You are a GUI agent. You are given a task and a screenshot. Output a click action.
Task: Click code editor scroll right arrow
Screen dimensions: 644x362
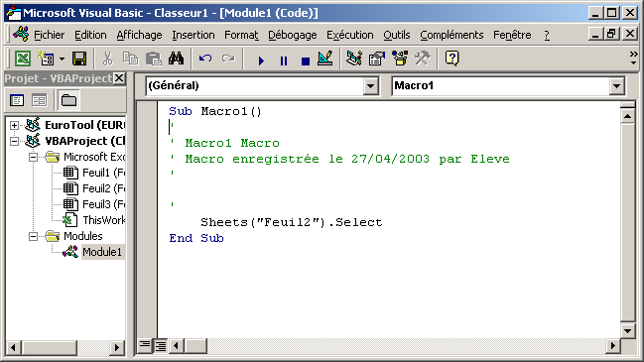pos(613,346)
